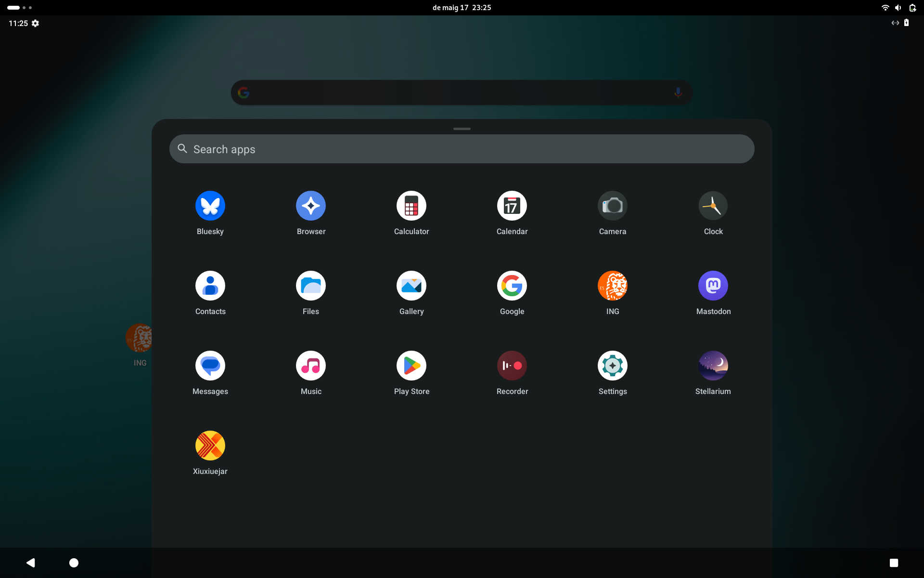The width and height of the screenshot is (924, 578).
Task: Click the settings gear next to 11:25
Action: [36, 23]
